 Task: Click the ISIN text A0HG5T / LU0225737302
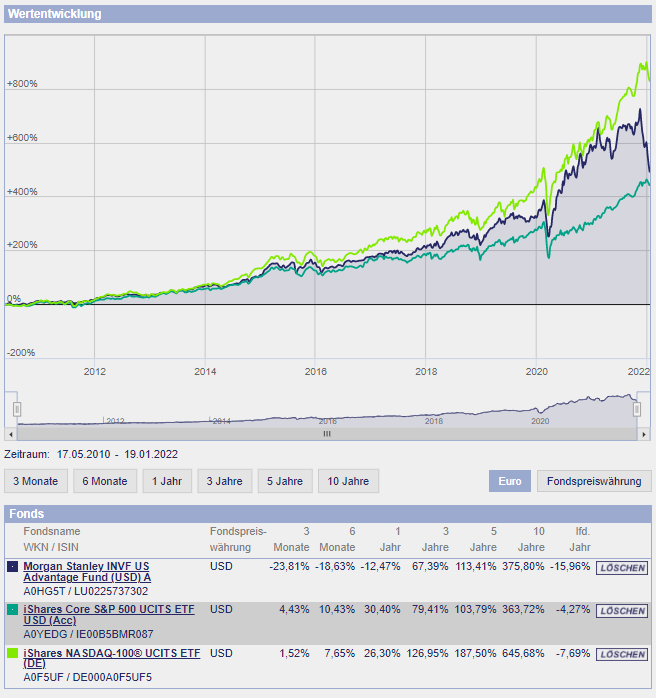[86, 591]
